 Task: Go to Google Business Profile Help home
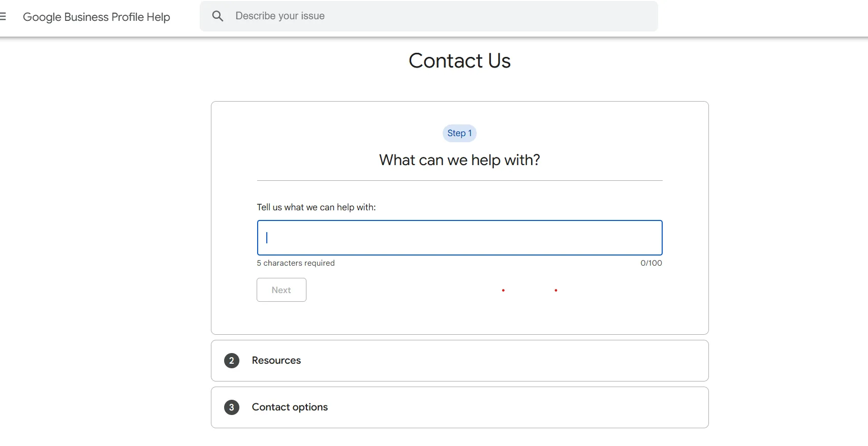97,17
